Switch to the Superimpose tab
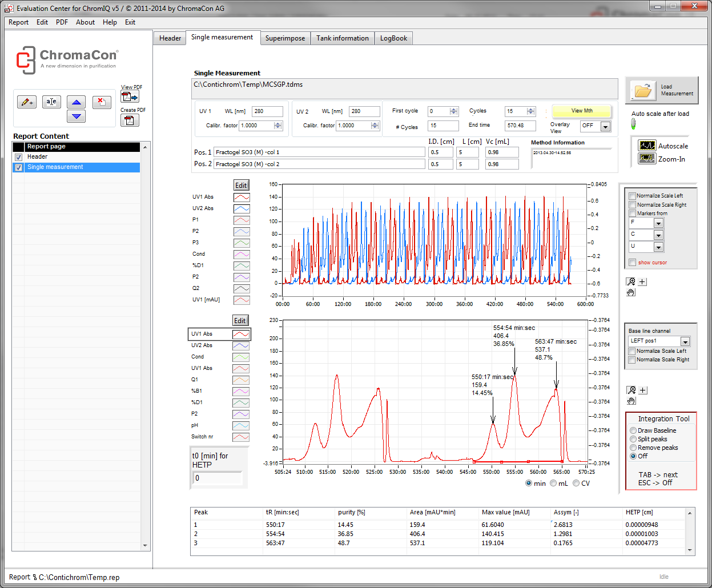 click(x=285, y=38)
